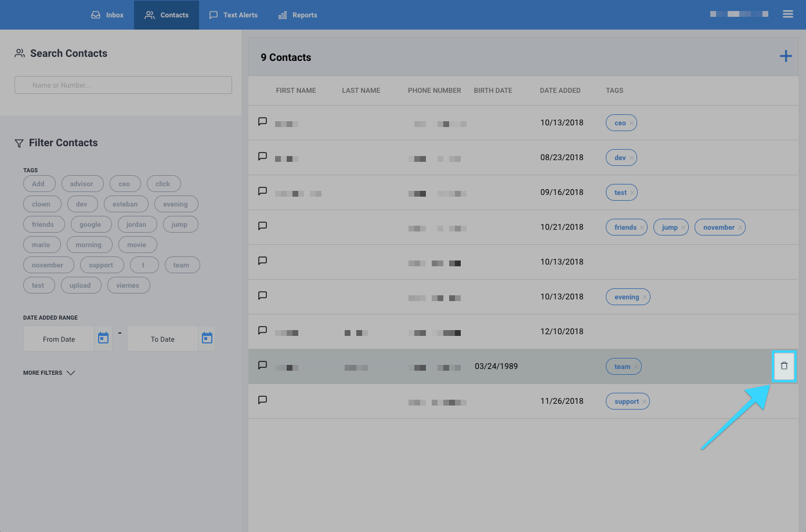Image resolution: width=806 pixels, height=532 pixels.
Task: Click the Tags column header
Action: tap(615, 91)
